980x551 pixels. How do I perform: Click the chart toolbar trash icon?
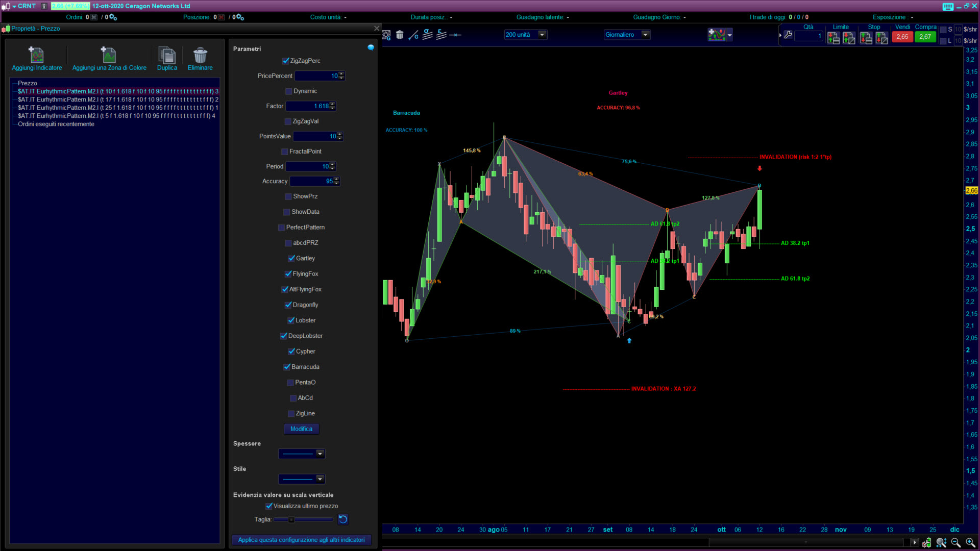400,35
